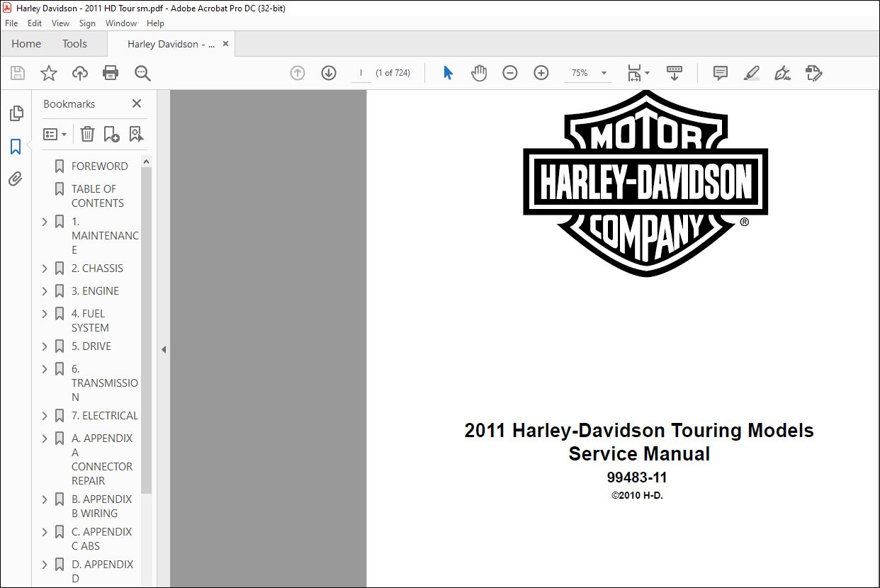Open the Sign document tool
The image size is (880, 588).
(x=783, y=73)
